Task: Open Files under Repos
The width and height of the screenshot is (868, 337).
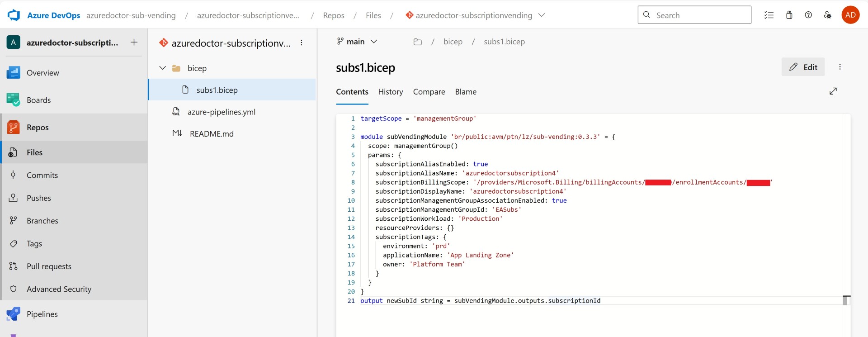Action: (74, 152)
